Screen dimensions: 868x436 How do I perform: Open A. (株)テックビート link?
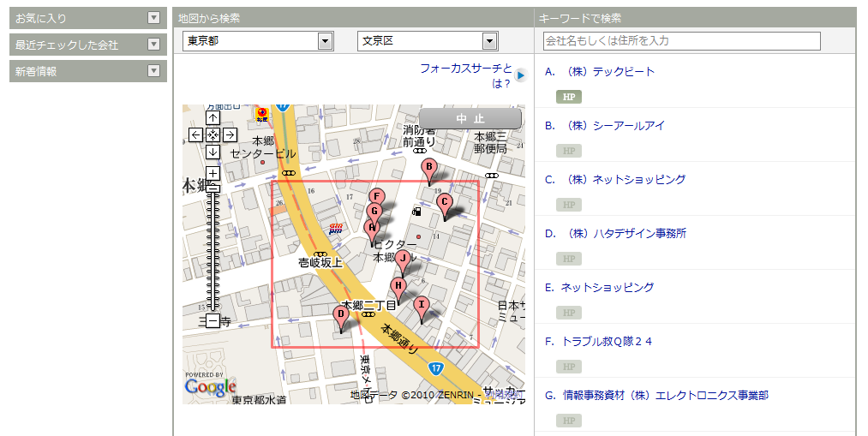(x=600, y=71)
